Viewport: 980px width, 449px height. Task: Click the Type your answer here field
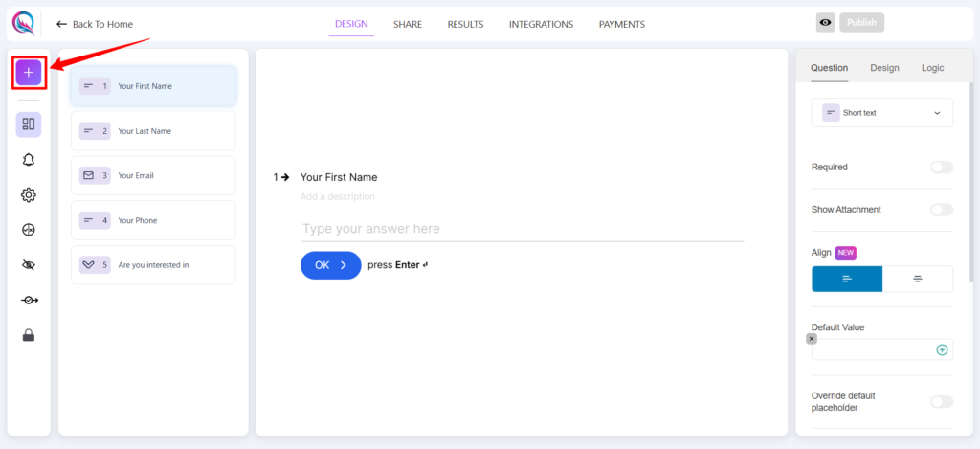[522, 229]
